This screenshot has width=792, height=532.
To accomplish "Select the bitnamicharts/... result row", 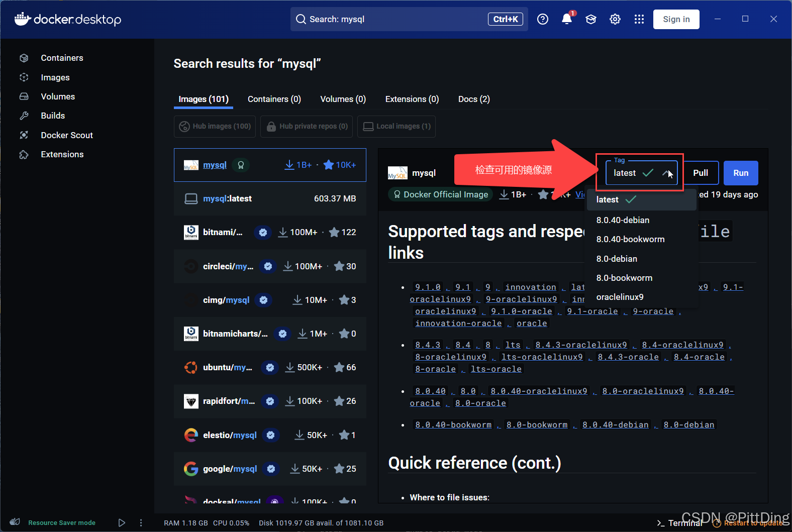I will (270, 334).
